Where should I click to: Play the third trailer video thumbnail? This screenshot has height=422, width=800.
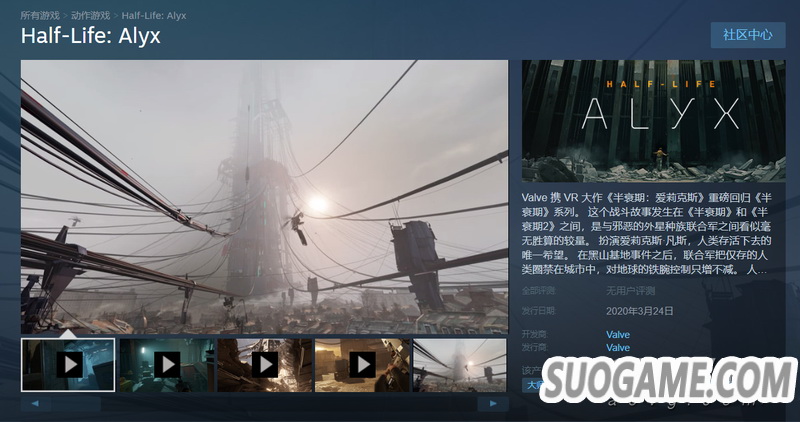coord(265,365)
